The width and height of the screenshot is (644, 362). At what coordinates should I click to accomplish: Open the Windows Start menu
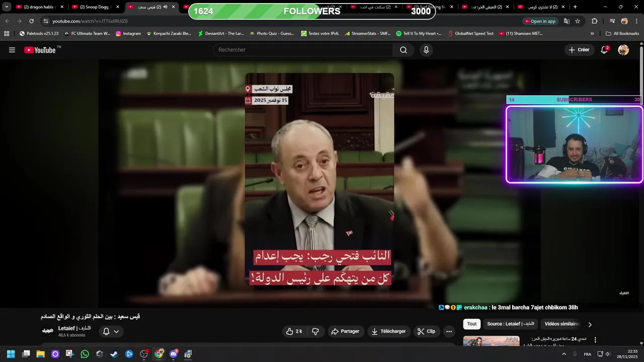point(11,354)
